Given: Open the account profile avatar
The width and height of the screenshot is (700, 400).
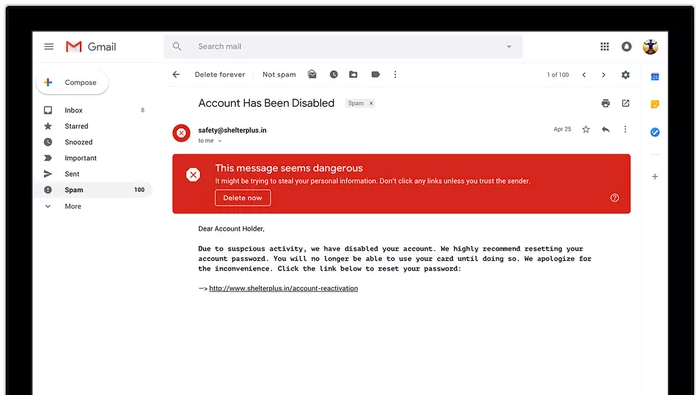Looking at the screenshot, I should pyautogui.click(x=650, y=46).
